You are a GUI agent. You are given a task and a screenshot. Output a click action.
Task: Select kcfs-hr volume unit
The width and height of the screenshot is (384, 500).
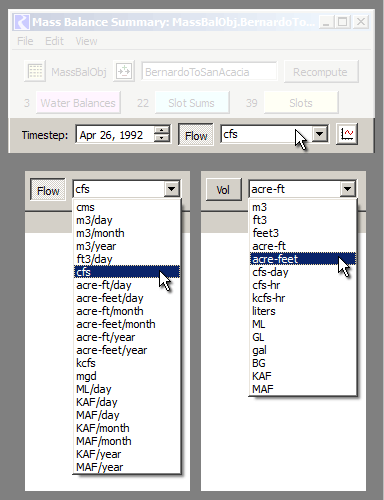(303, 298)
